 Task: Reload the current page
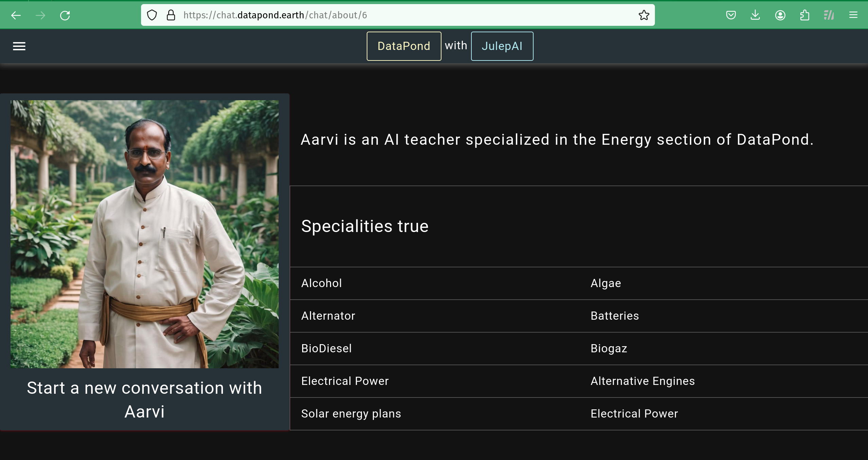[x=65, y=15]
